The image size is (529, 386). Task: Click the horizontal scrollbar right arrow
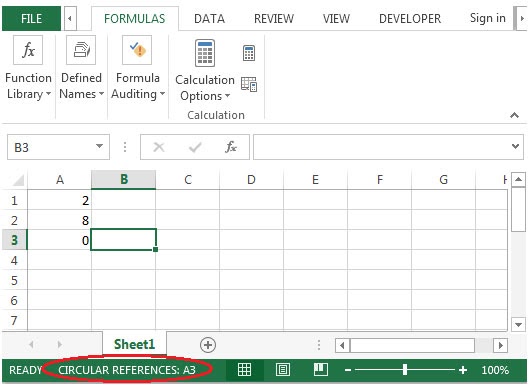click(500, 345)
